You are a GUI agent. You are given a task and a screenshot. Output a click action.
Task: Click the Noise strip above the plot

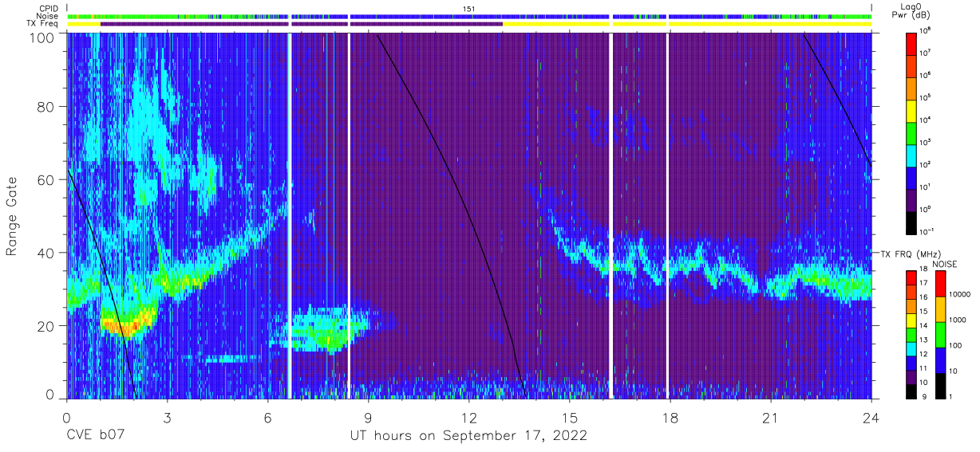pyautogui.click(x=469, y=16)
